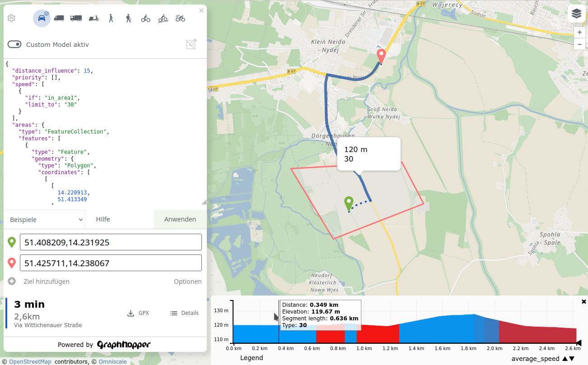Click the Optionen link
588x365 pixels.
[x=187, y=282]
